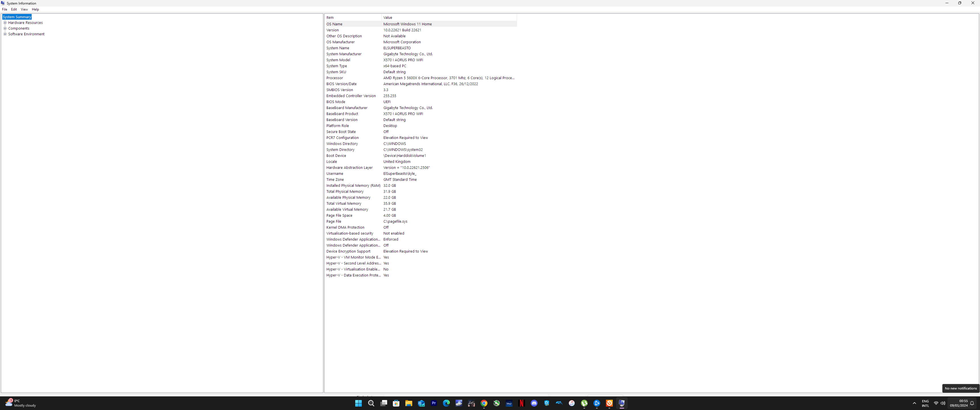Viewport: 980px width, 410px height.
Task: Open taskbar Search
Action: (x=371, y=403)
